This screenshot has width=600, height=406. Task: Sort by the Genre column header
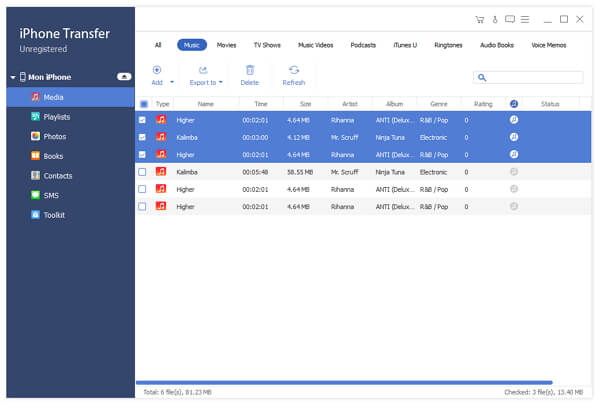(x=439, y=104)
